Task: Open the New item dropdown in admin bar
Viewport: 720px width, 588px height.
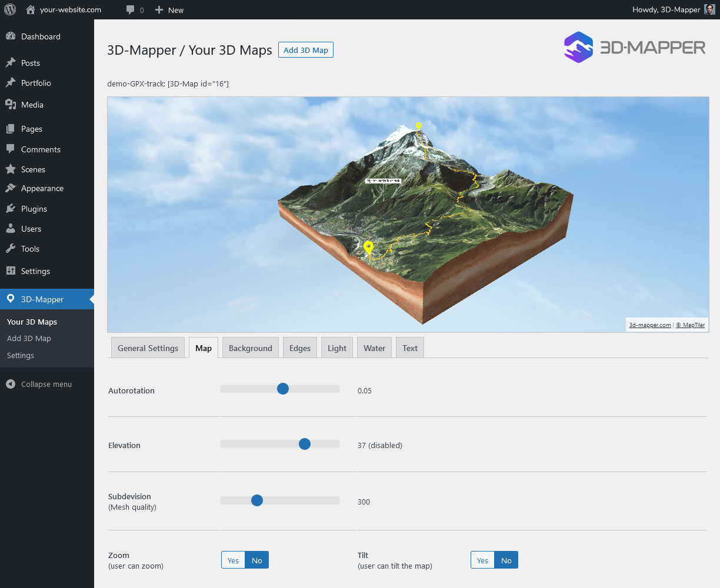Action: pos(169,9)
